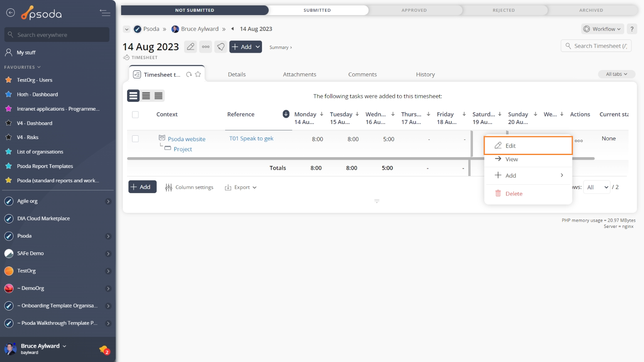Open row actions three-dots icon
Screen dimensions: 644x362
click(579, 141)
